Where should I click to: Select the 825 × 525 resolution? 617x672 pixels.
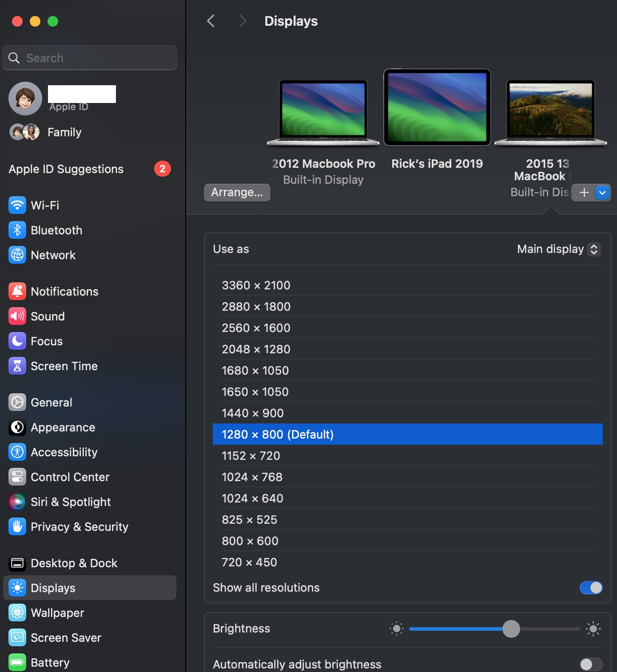408,519
